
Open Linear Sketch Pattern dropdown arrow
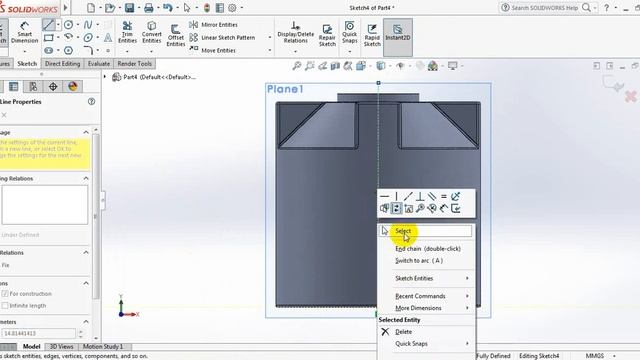pyautogui.click(x=269, y=38)
